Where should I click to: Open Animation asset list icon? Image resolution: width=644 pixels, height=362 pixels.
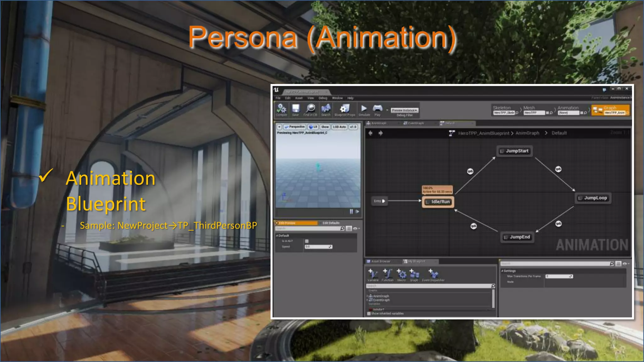point(581,113)
